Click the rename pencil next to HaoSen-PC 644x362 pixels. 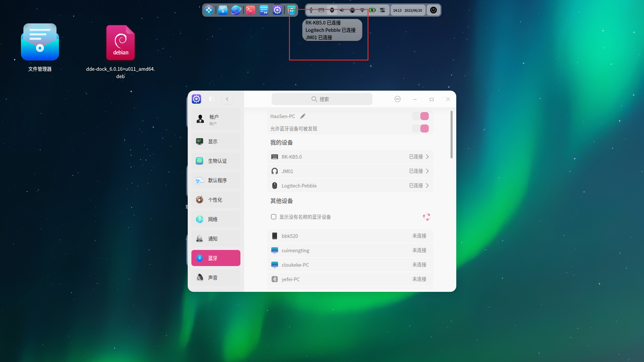(x=303, y=116)
